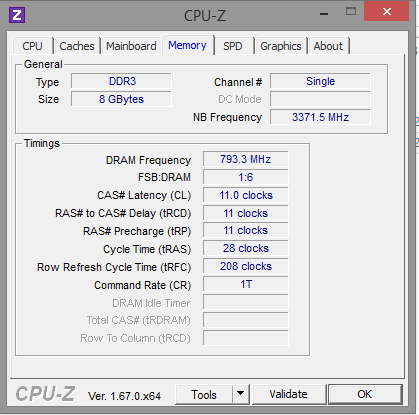Show the Graphics tab
Image resolution: width=419 pixels, height=415 pixels.
pyautogui.click(x=281, y=46)
